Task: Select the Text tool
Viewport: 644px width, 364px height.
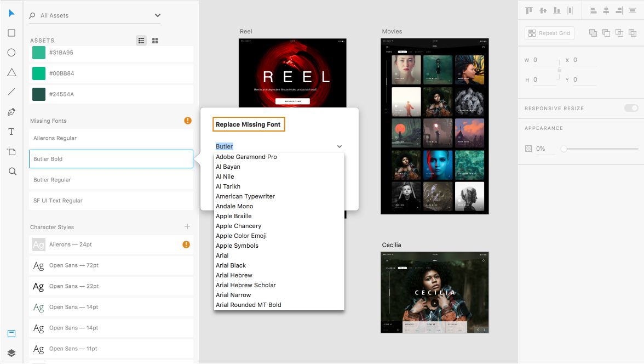Action: [x=12, y=132]
